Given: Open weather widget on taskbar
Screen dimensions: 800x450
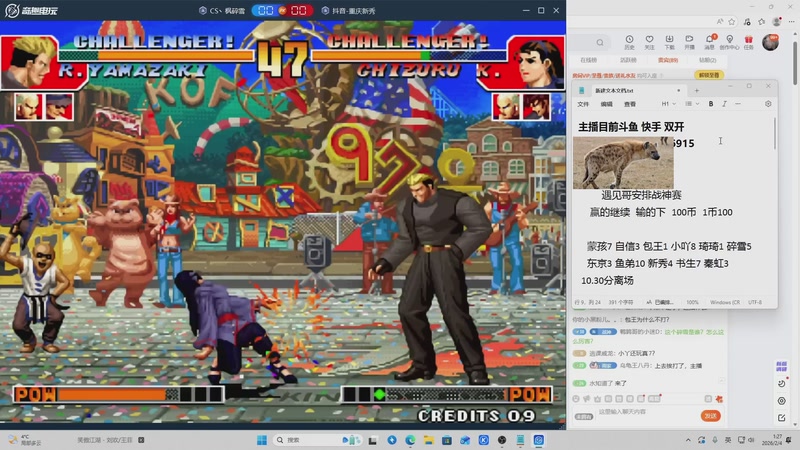Looking at the screenshot, I should tap(24, 440).
